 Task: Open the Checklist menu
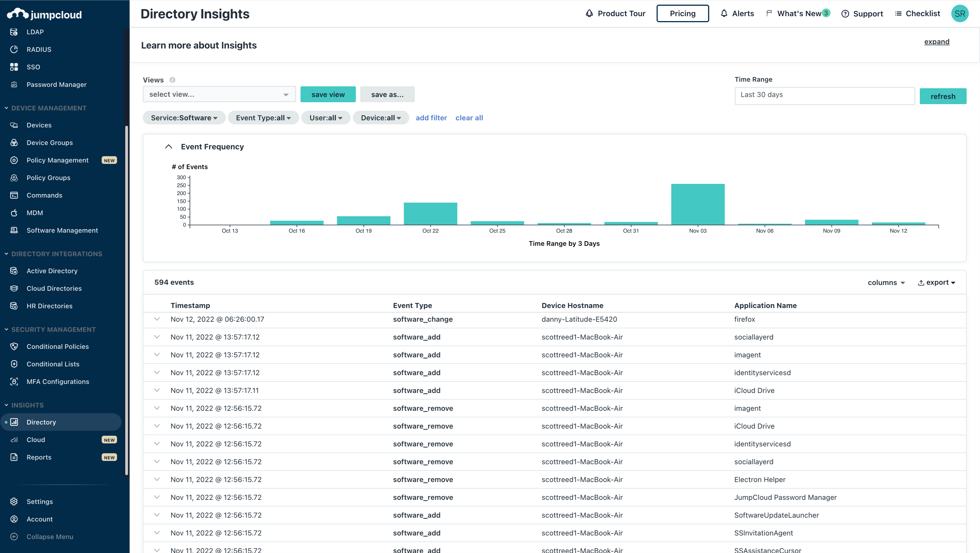click(x=917, y=13)
